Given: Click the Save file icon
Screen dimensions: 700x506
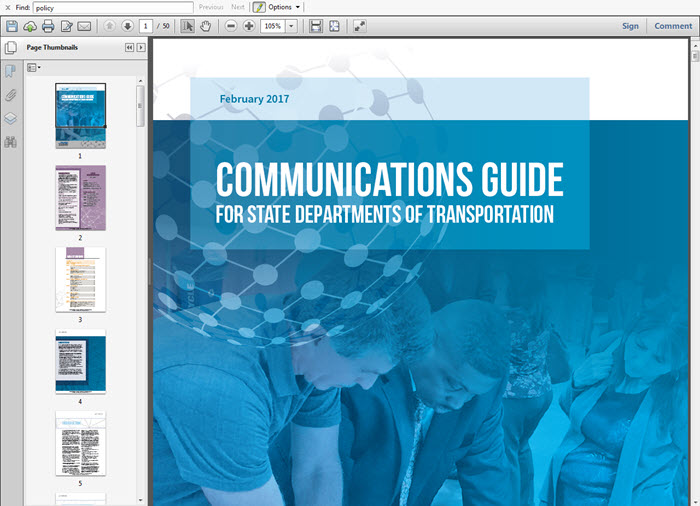Looking at the screenshot, I should 12,26.
